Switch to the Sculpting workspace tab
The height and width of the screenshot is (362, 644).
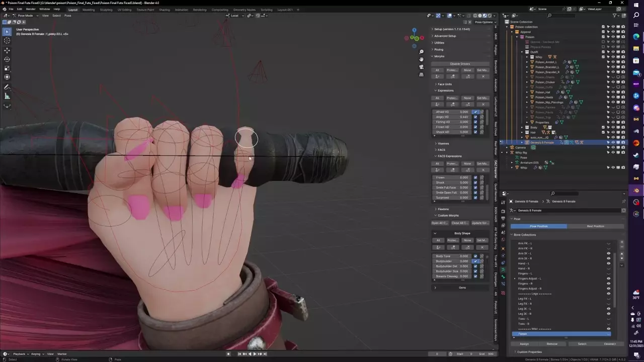click(x=106, y=10)
